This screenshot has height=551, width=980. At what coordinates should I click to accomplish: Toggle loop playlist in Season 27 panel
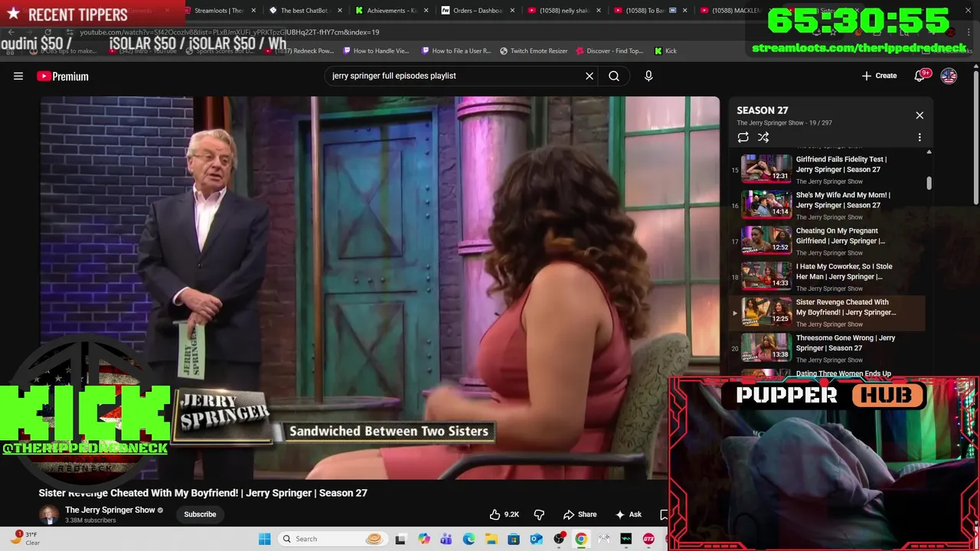[x=743, y=137]
